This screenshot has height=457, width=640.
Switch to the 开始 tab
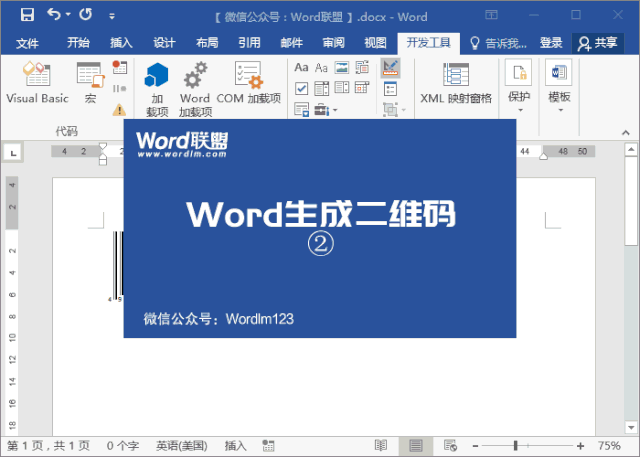pyautogui.click(x=78, y=43)
